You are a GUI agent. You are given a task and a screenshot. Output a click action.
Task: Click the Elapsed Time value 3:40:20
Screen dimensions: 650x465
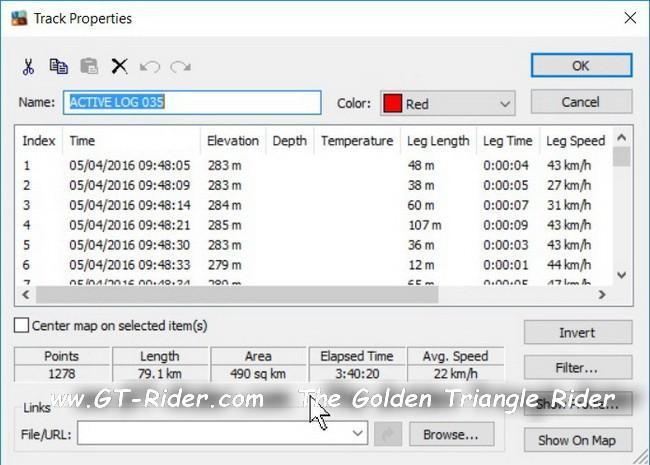click(x=357, y=373)
